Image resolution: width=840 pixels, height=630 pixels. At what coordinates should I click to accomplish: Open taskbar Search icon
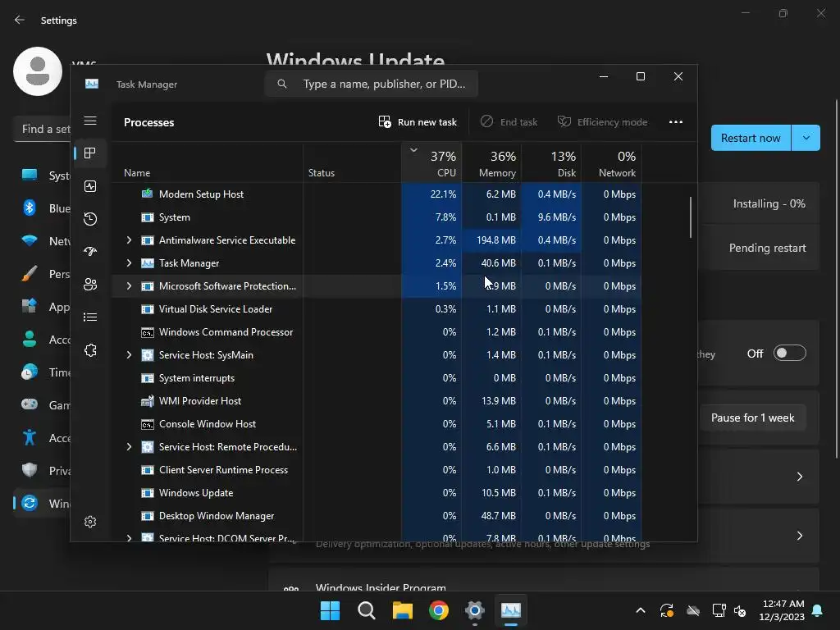[367, 610]
